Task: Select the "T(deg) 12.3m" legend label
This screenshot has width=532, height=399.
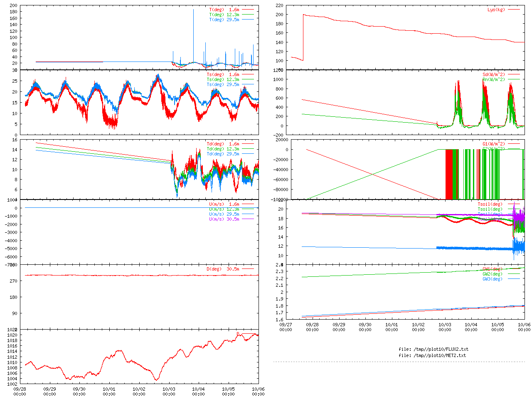Action: [x=224, y=15]
